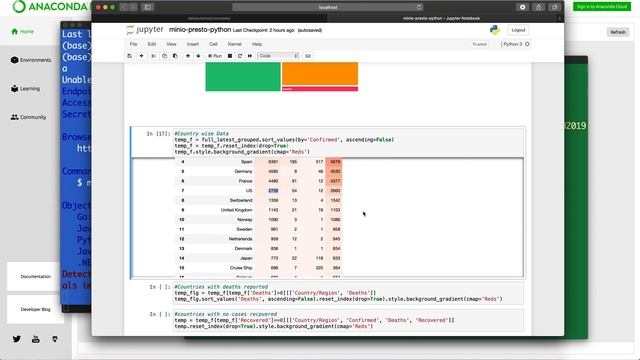The height and width of the screenshot is (360, 640).
Task: Click the Trusted notebook indicator
Action: coord(480,44)
